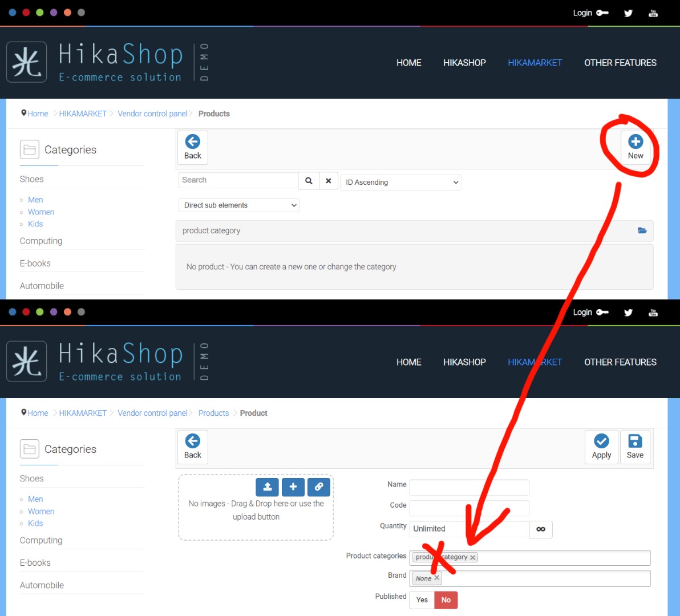The width and height of the screenshot is (680, 616).
Task: Select blue theme dot on Products list page
Action: pyautogui.click(x=13, y=13)
